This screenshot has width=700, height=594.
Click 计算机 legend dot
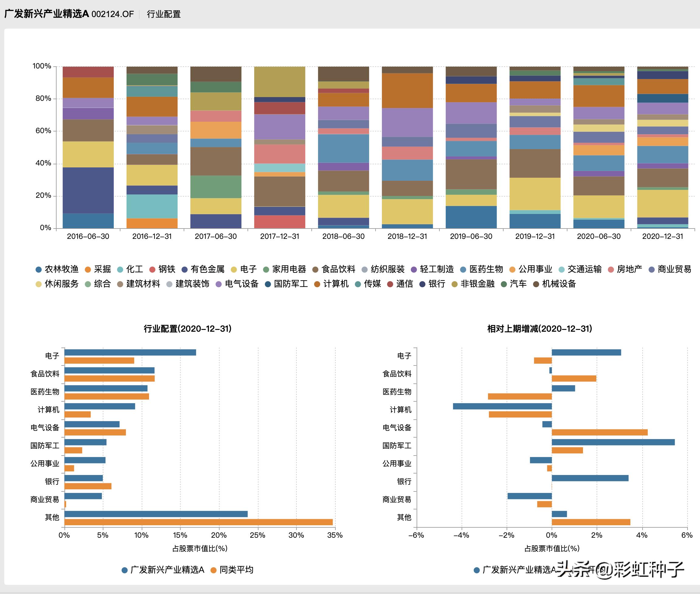[x=317, y=284]
